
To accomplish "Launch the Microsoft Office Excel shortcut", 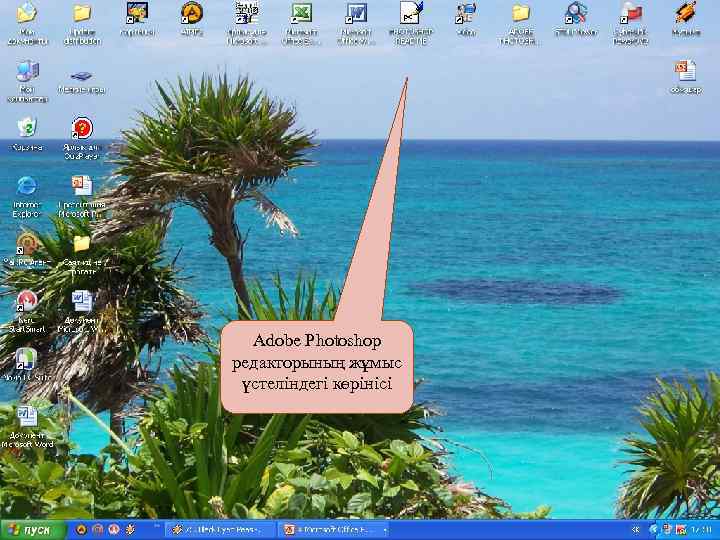I will [301, 23].
